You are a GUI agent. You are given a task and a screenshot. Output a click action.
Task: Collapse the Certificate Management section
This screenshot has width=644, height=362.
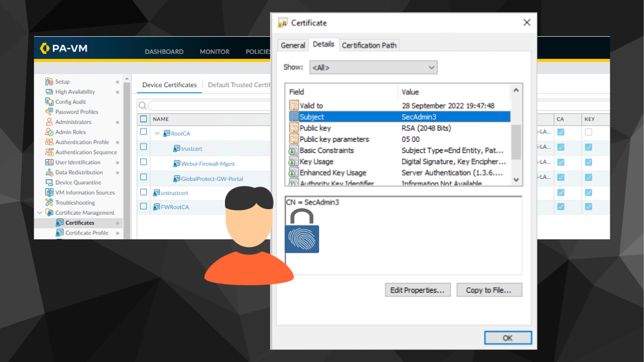(40, 213)
